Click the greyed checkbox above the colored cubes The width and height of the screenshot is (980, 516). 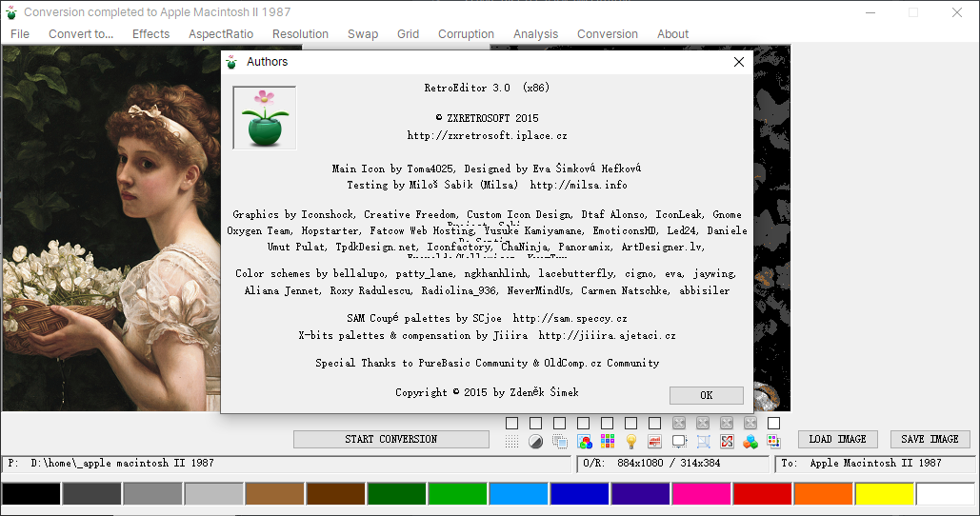750,423
